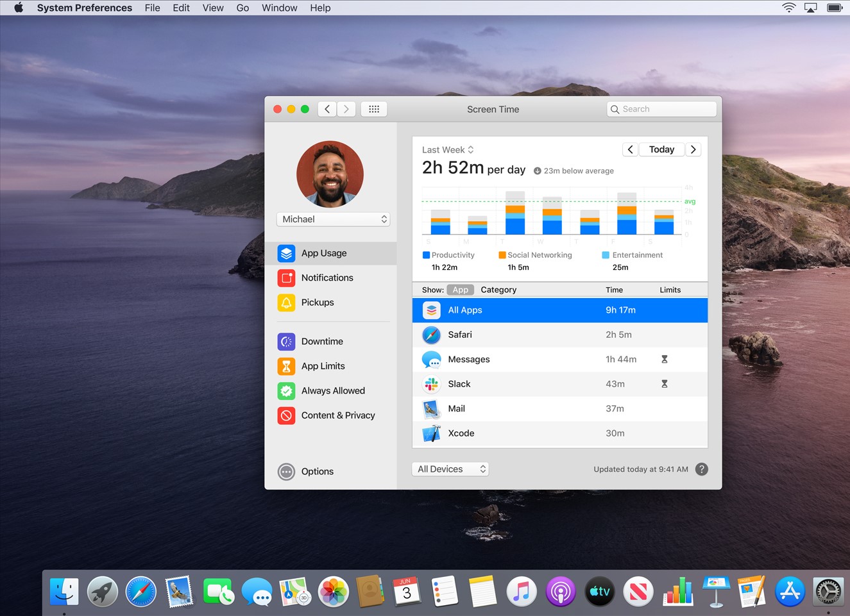Open the View menu
Screen dimensions: 850x616
coord(213,8)
